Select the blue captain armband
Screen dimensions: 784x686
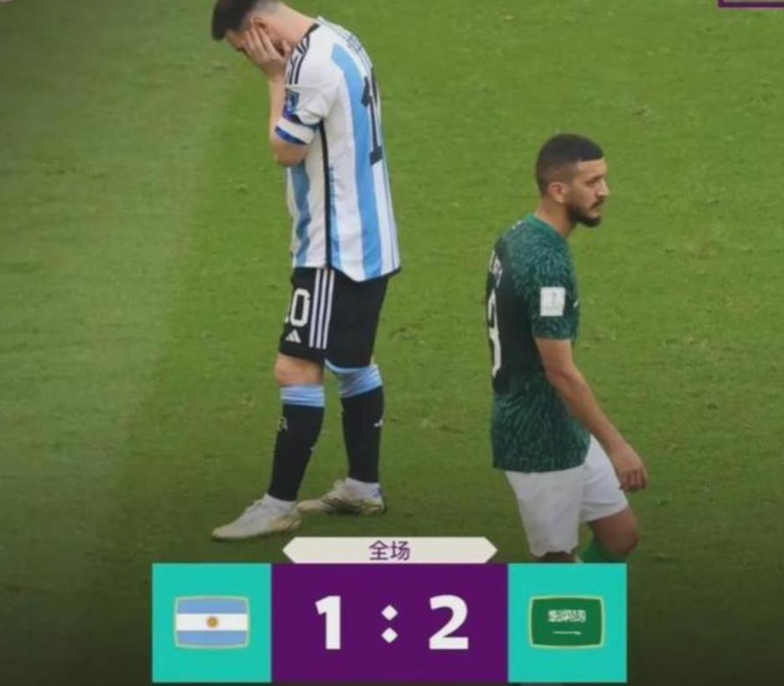point(293,132)
